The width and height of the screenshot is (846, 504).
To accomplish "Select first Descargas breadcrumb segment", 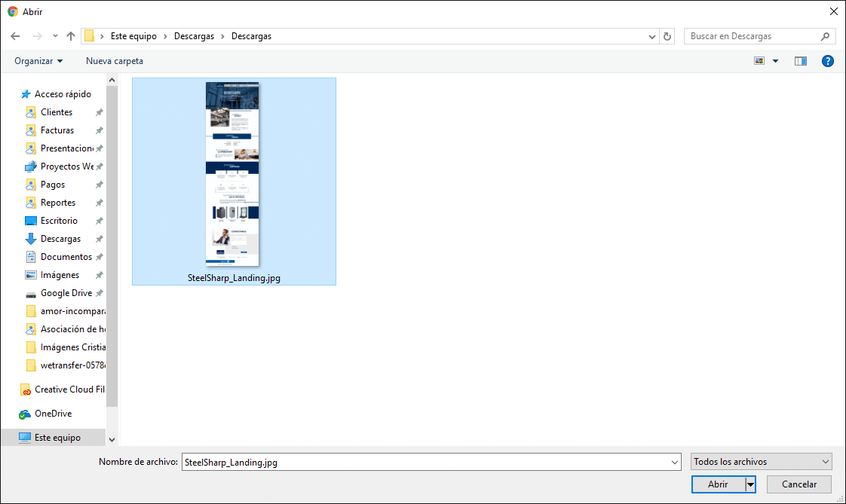I will coord(195,36).
